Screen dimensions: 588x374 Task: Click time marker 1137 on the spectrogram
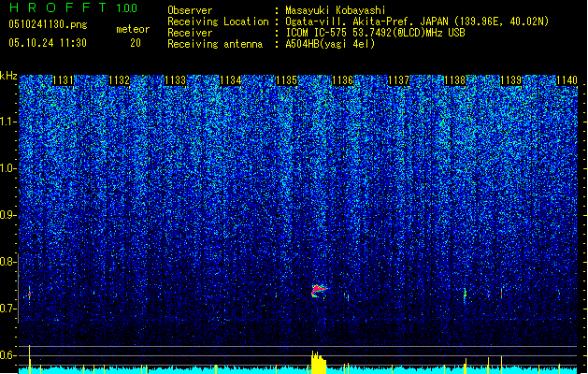pyautogui.click(x=398, y=80)
